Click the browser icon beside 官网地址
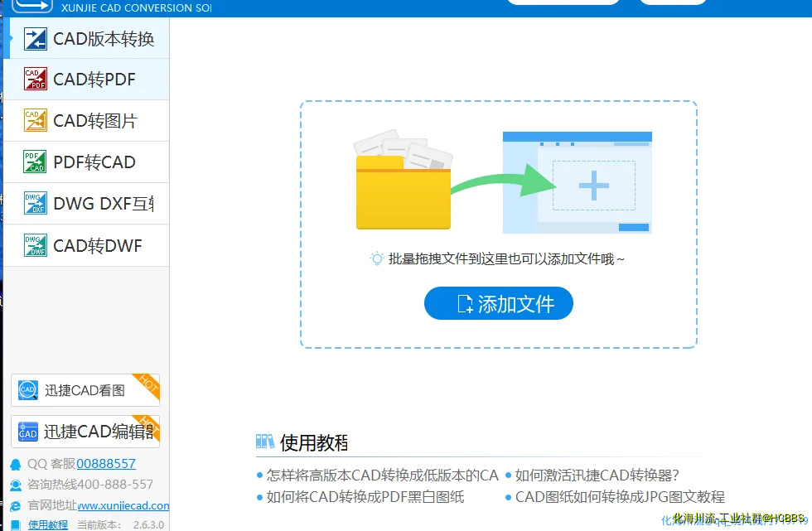This screenshot has width=812, height=531. pyautogui.click(x=16, y=505)
